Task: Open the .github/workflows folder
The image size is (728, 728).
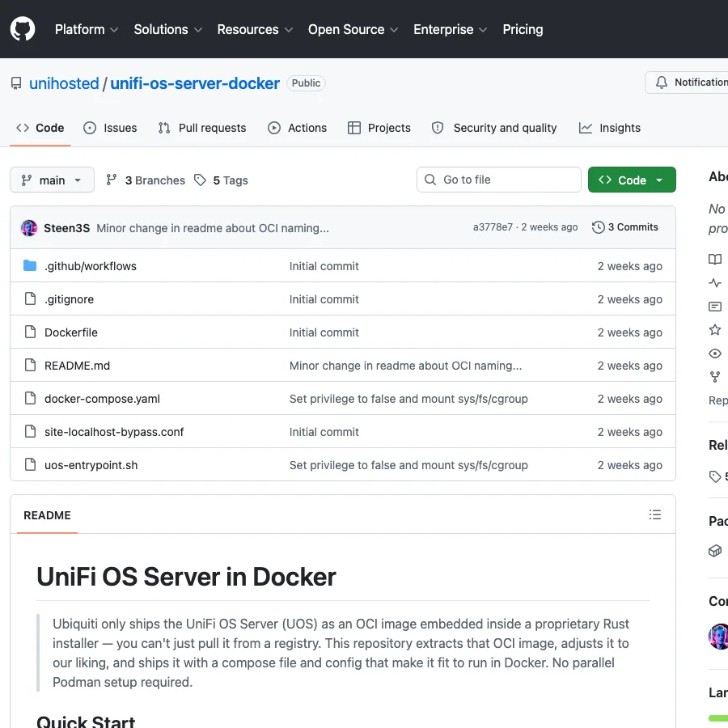Action: click(x=91, y=266)
